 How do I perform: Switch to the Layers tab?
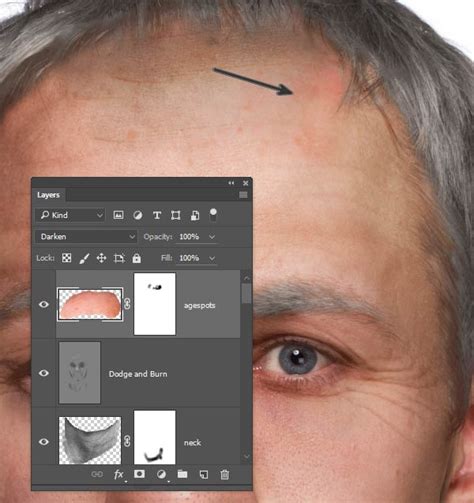click(48, 195)
